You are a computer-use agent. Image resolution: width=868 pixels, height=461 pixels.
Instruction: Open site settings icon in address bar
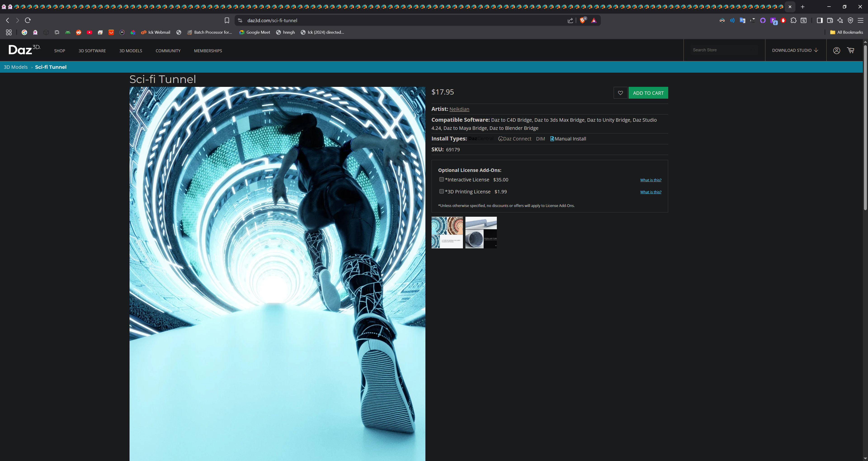pyautogui.click(x=240, y=21)
